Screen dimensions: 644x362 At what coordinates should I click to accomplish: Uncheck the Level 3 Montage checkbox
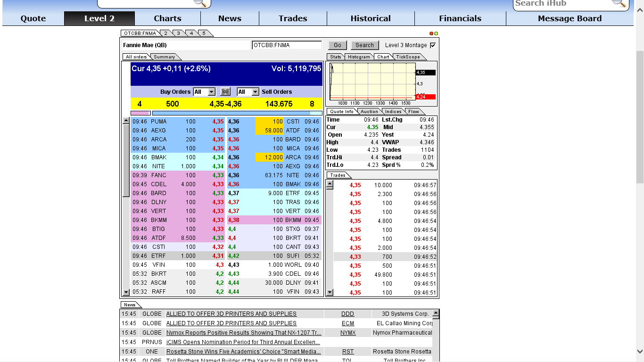tap(432, 45)
